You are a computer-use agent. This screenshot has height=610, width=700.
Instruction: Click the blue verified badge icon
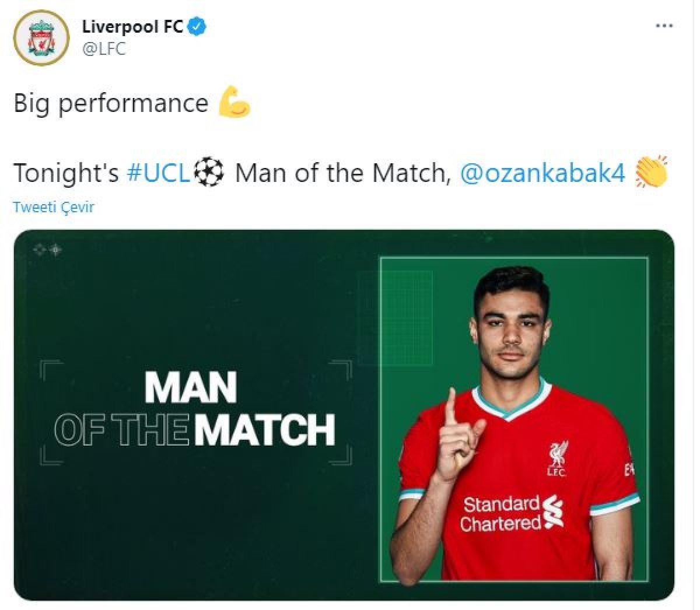click(x=198, y=26)
